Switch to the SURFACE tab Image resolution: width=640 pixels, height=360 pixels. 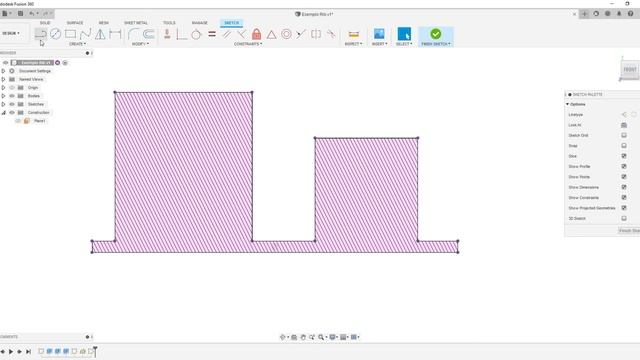(x=75, y=23)
